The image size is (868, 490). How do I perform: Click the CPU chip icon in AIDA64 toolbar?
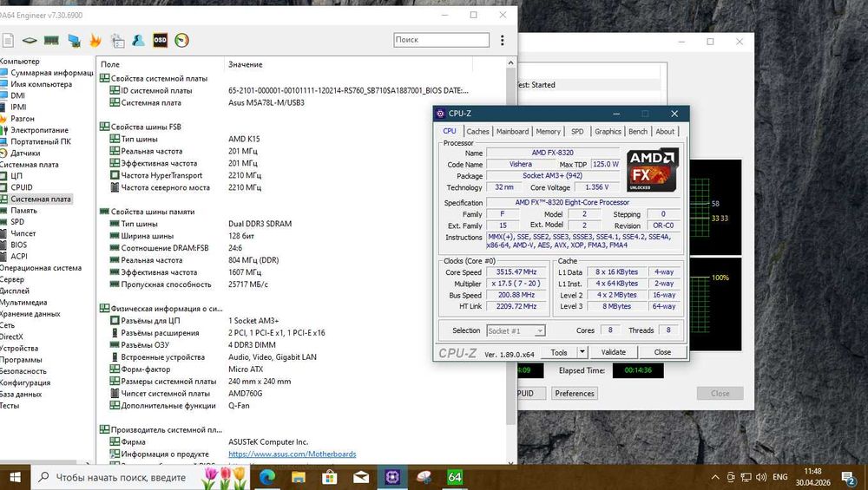click(x=30, y=41)
